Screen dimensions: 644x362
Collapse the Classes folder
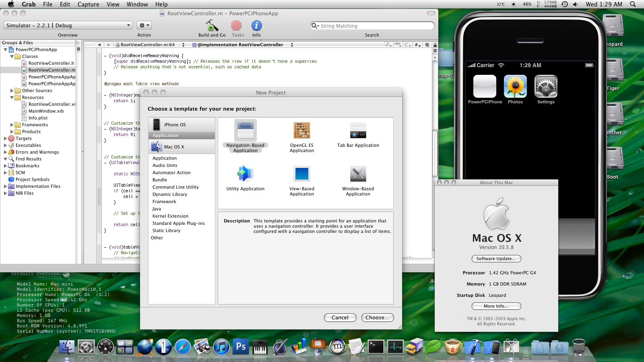pos(12,56)
